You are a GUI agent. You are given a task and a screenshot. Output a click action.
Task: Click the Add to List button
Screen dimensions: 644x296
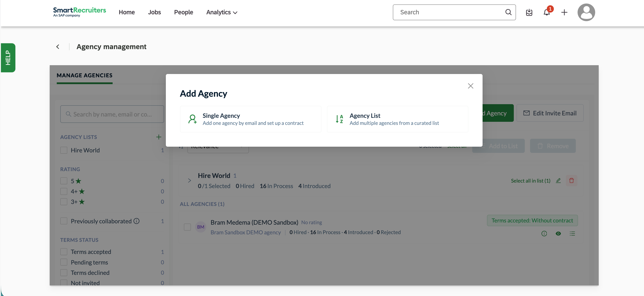tap(498, 146)
